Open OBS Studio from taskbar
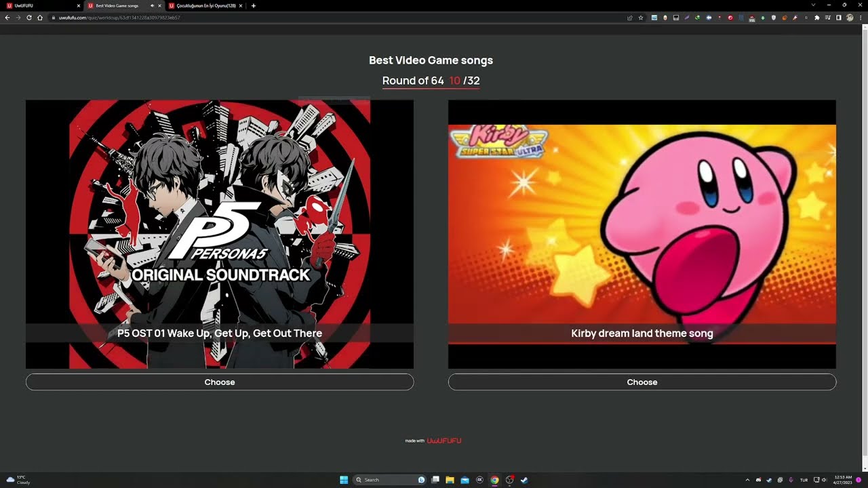Image resolution: width=868 pixels, height=488 pixels. [509, 480]
